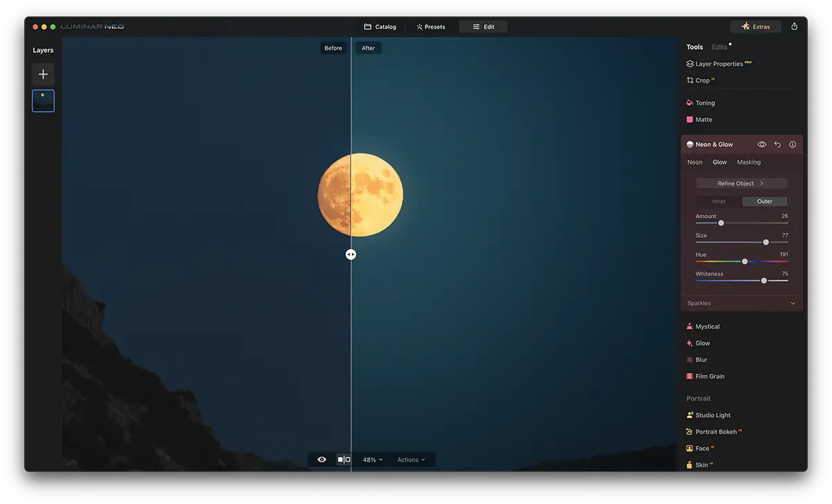Viewport: 832px width, 504px height.
Task: Switch to the Presets tab
Action: (x=431, y=27)
